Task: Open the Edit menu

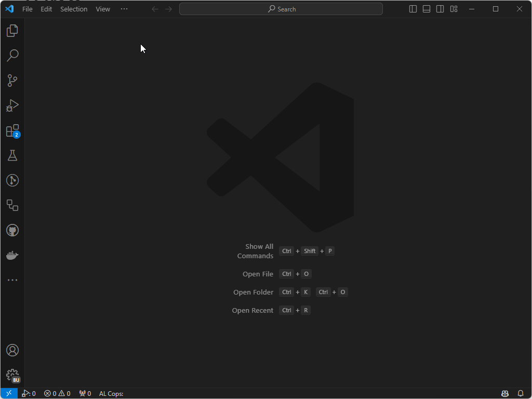Action: point(46,9)
